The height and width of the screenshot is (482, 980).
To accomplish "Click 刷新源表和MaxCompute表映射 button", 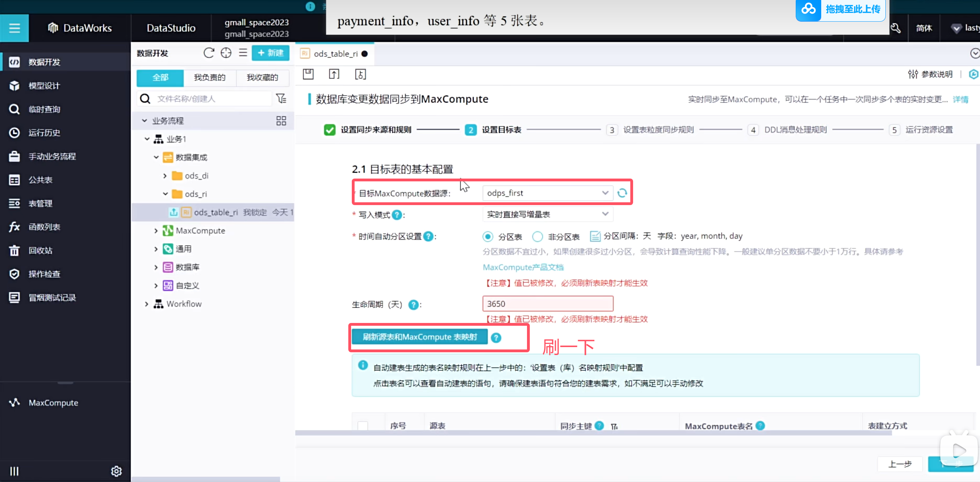I will point(419,337).
